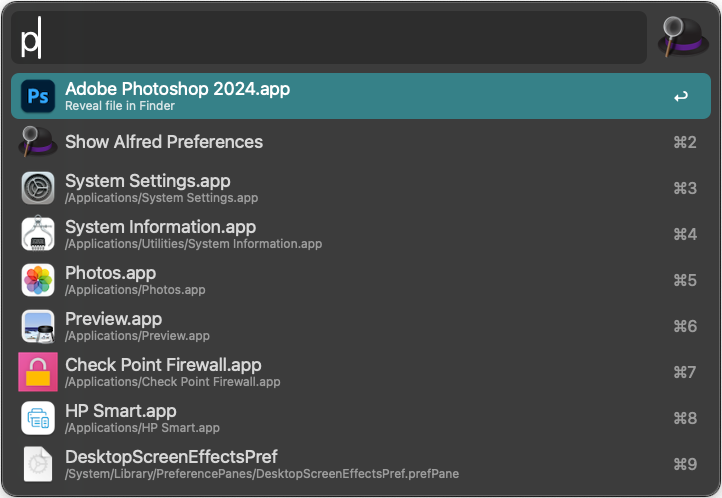Screen dimensions: 722x498
Task: Click the System Settings gear icon
Action: tap(38, 188)
